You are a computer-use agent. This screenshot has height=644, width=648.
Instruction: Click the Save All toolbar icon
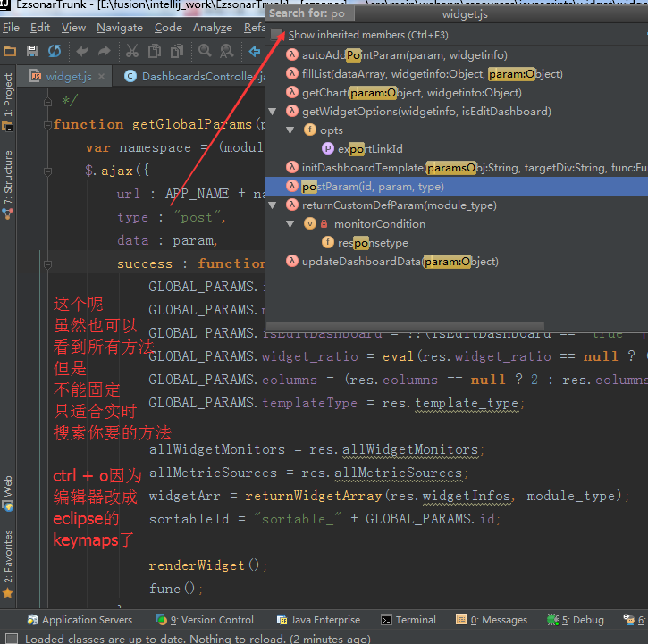pyautogui.click(x=32, y=51)
